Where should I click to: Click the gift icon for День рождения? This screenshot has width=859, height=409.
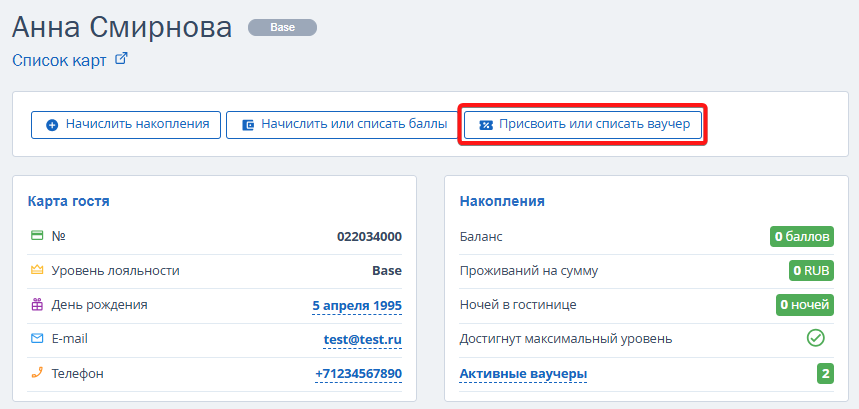click(37, 304)
